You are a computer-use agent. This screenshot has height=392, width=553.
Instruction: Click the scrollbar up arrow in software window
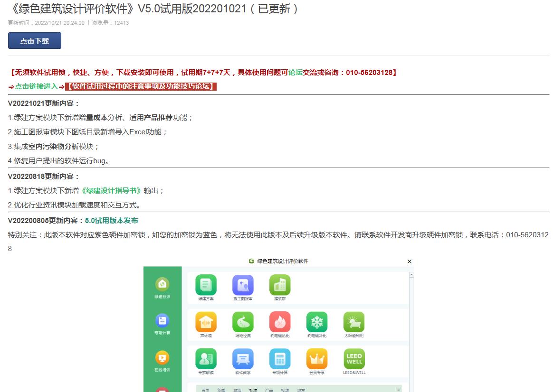point(411,275)
